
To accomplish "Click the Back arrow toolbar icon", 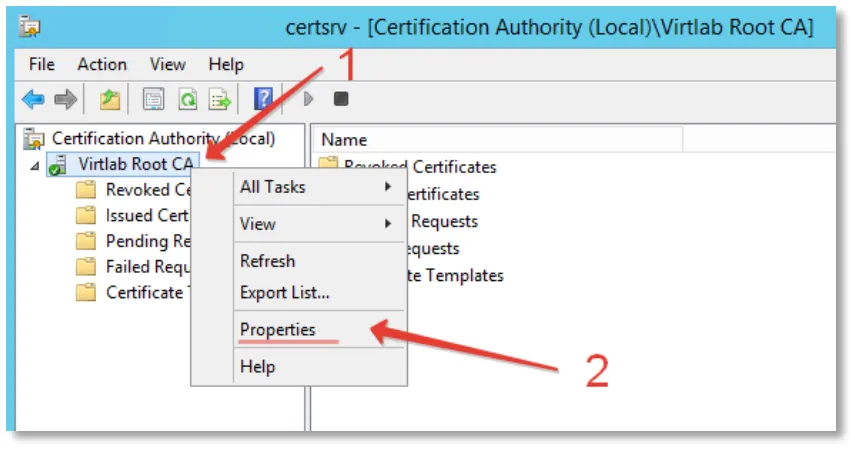I will pos(33,99).
